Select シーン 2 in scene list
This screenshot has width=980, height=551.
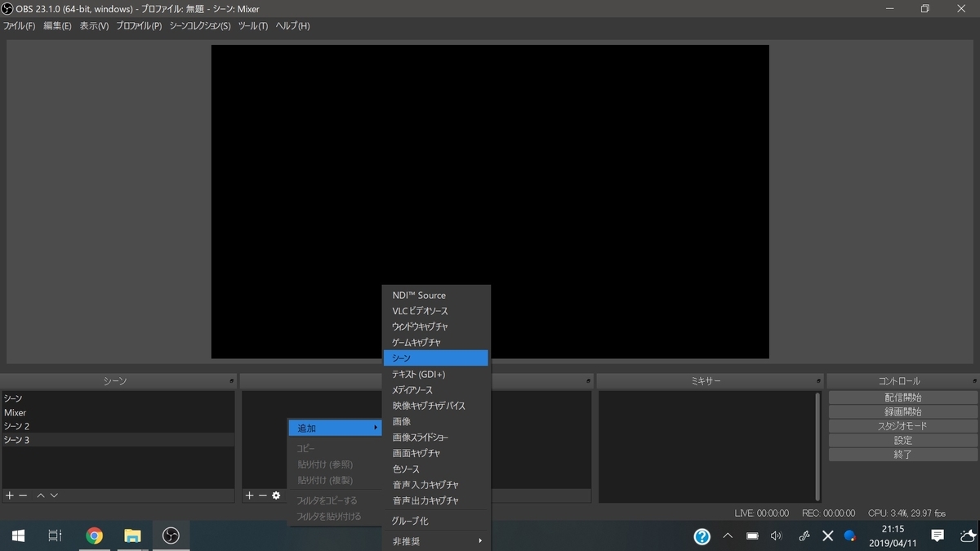click(118, 426)
